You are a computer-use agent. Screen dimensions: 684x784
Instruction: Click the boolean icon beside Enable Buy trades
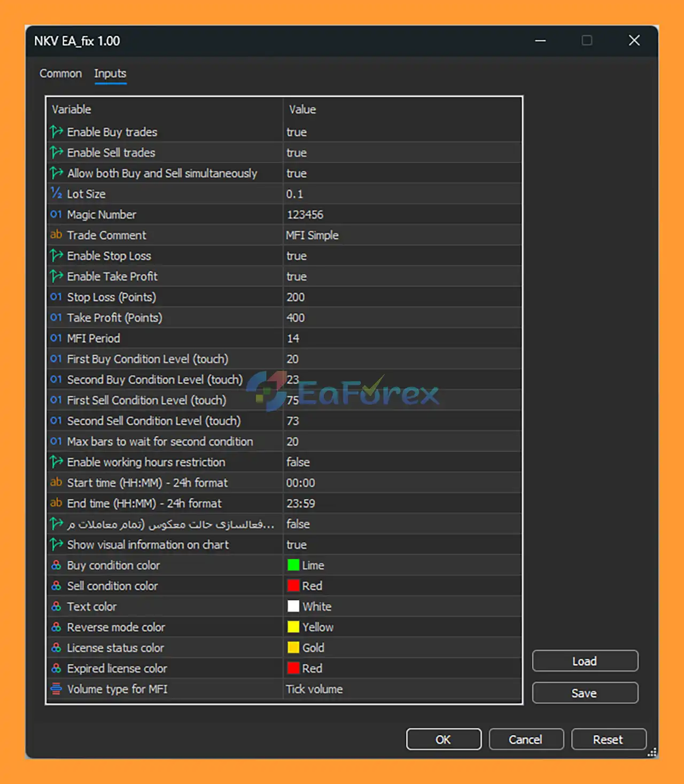[x=56, y=131]
